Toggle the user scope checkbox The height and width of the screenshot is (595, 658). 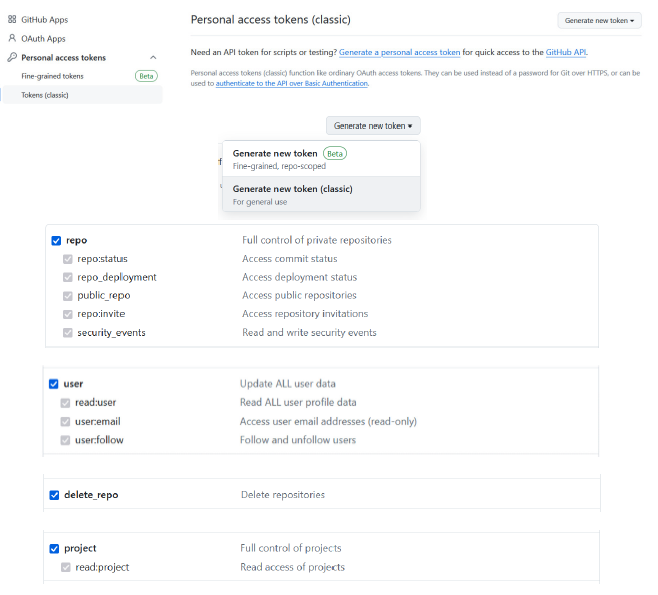coord(54,384)
